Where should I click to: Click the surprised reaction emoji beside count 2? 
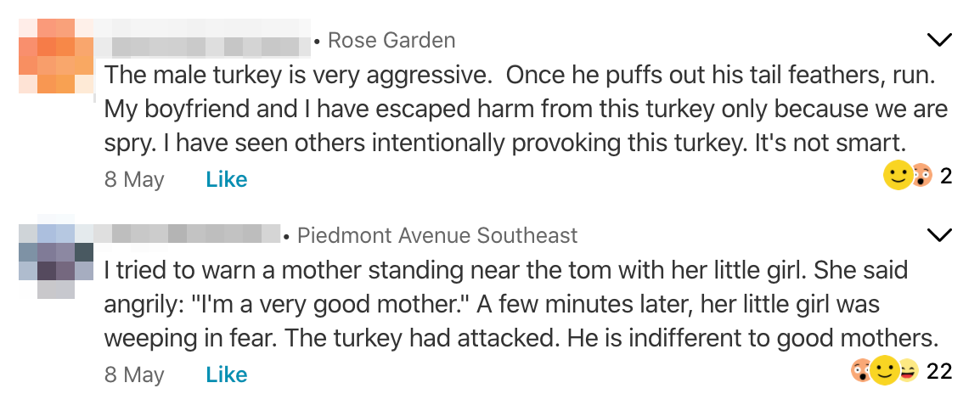(x=923, y=176)
